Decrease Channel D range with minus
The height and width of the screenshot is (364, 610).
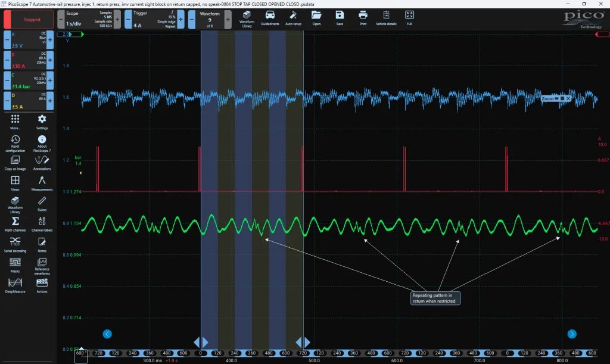(7, 101)
